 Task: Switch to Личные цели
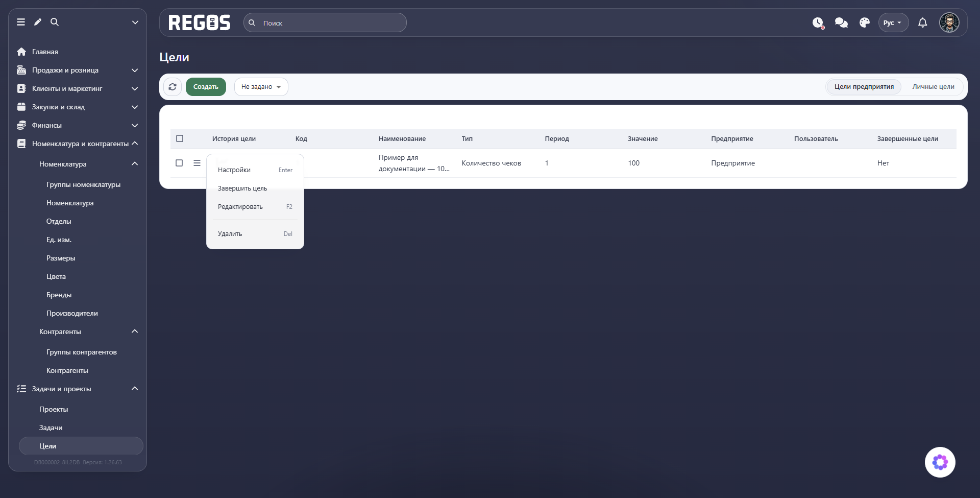(933, 87)
